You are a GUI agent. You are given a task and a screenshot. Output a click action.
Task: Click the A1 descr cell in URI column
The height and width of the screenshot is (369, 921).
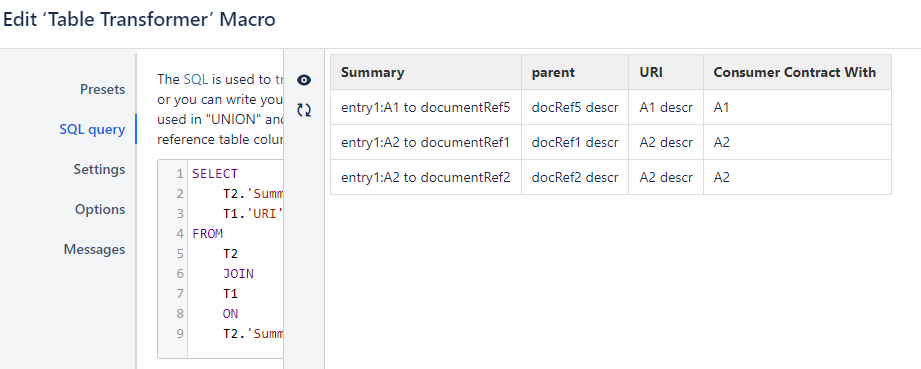click(666, 108)
